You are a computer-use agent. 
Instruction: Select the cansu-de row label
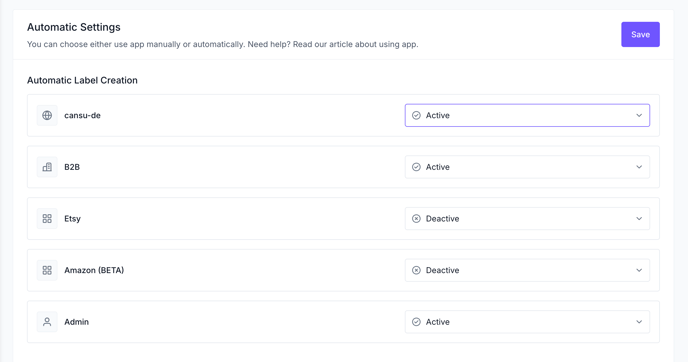pyautogui.click(x=82, y=115)
